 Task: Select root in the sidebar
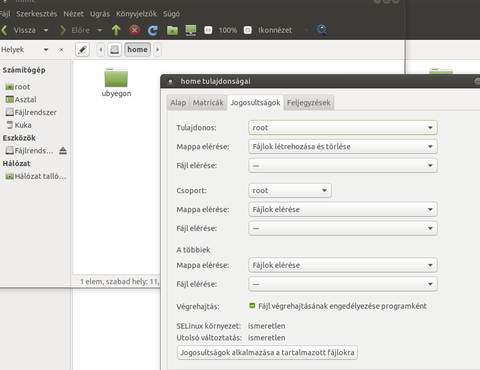[18, 87]
